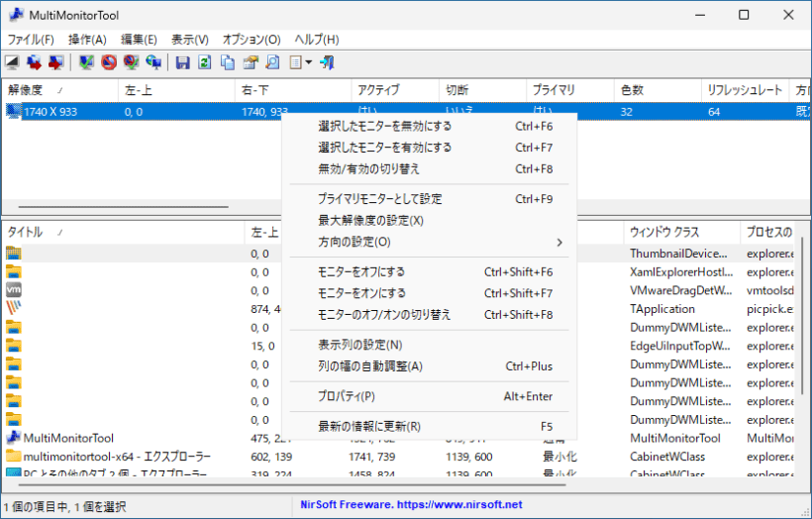Click the set as primary monitor globe icon

tap(153, 62)
